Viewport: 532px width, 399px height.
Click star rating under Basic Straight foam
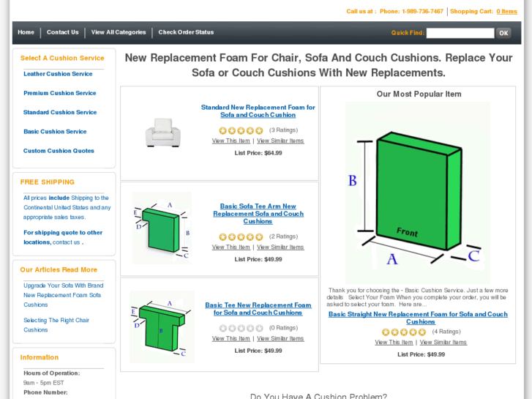[x=404, y=332]
